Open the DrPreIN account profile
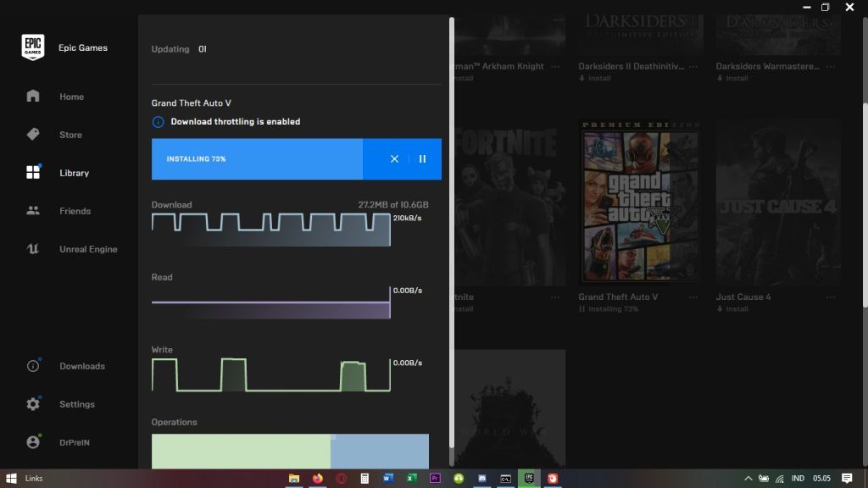This screenshot has height=488, width=868. point(75,442)
